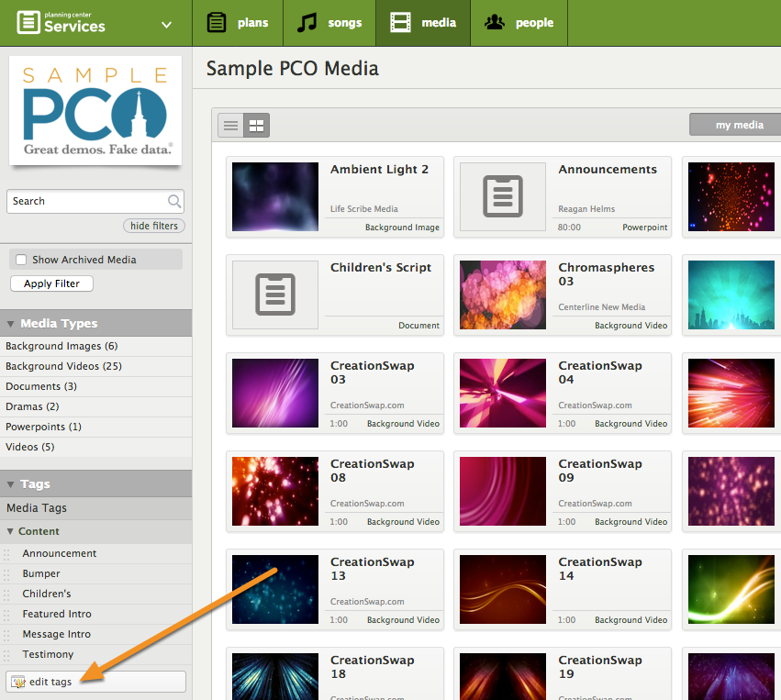Select the Featured Intro tag
This screenshot has height=700, width=781.
[x=57, y=614]
